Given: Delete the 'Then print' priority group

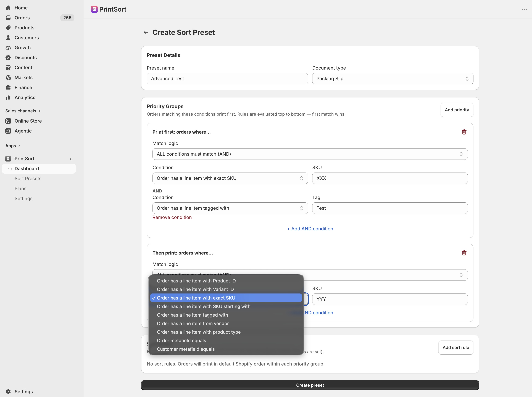Looking at the screenshot, I should click(464, 253).
